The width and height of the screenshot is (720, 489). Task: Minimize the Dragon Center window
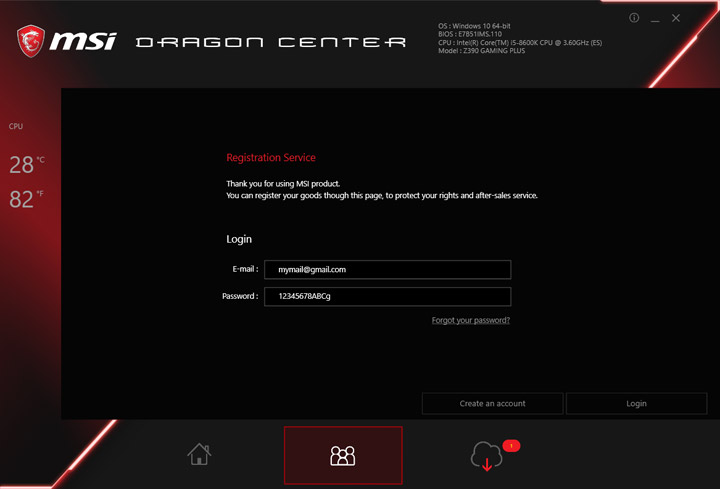point(655,19)
